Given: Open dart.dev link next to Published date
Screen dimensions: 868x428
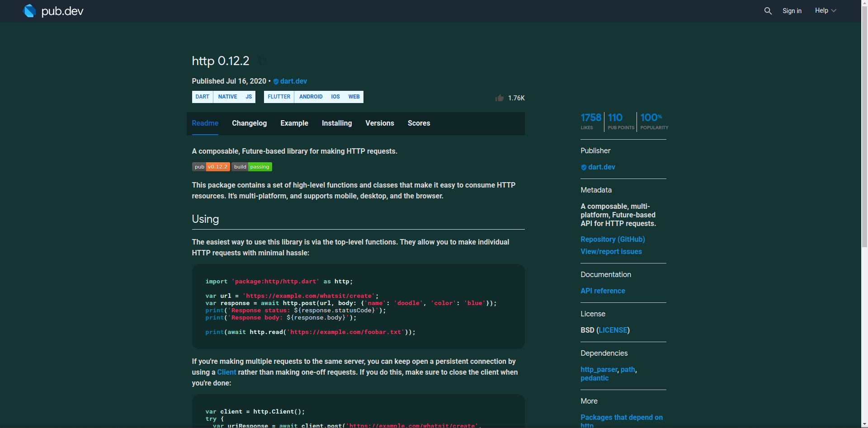Looking at the screenshot, I should (293, 81).
